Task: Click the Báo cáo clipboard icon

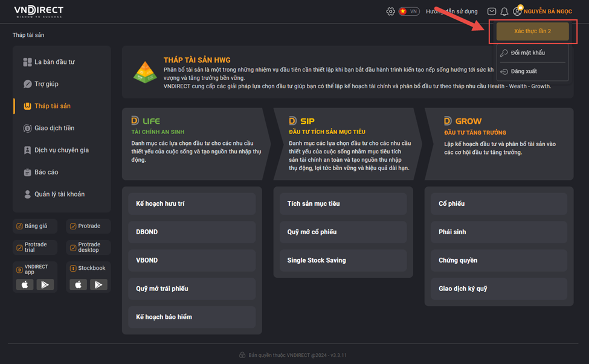Action: click(x=27, y=172)
